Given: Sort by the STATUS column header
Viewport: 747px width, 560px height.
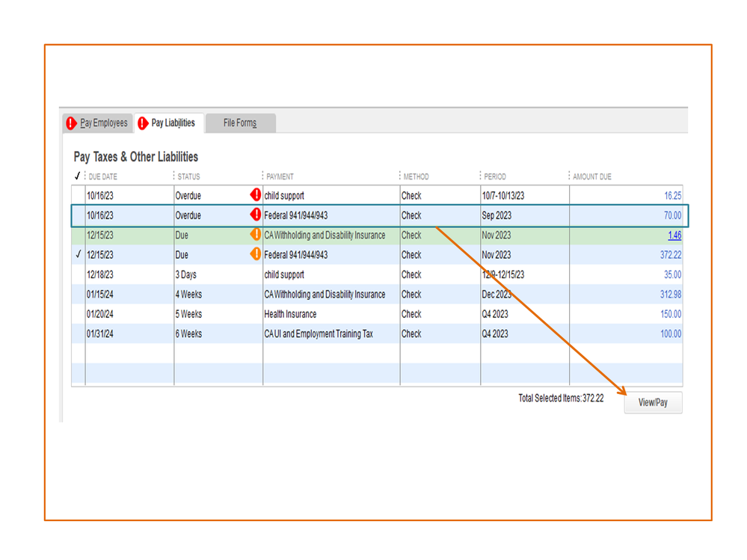Looking at the screenshot, I should [188, 176].
